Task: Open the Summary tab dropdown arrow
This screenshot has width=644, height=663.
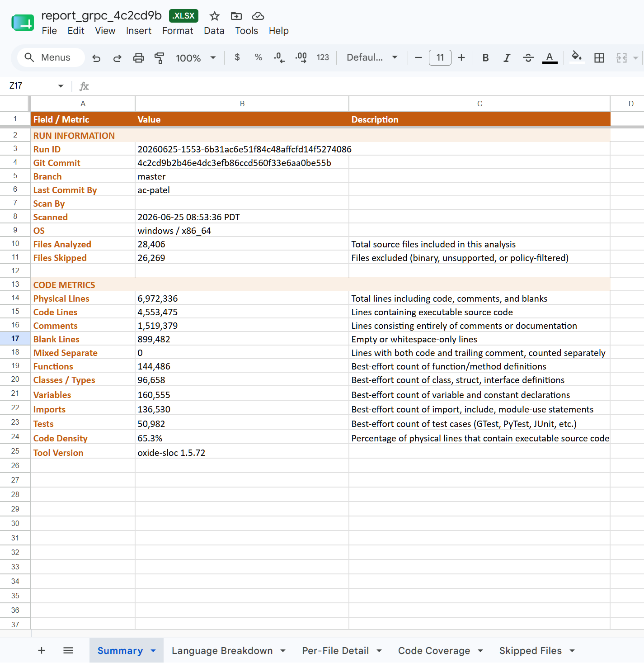Action: point(153,651)
